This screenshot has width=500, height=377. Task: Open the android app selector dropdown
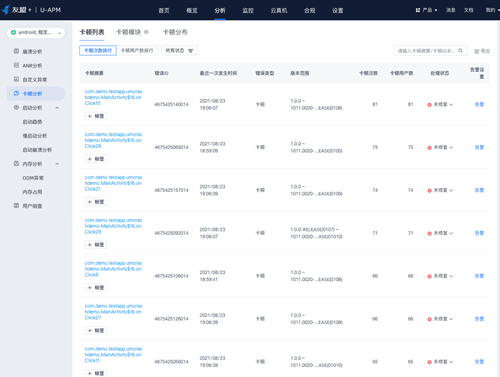[36, 33]
